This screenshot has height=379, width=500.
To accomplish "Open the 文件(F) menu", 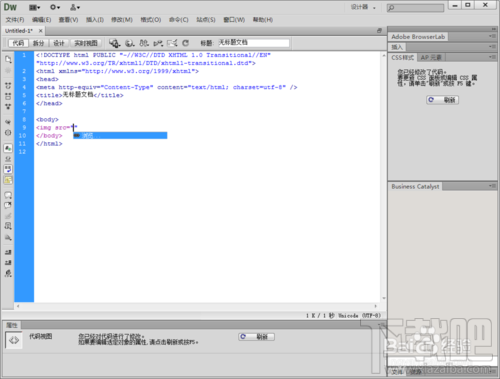I will pos(15,20).
